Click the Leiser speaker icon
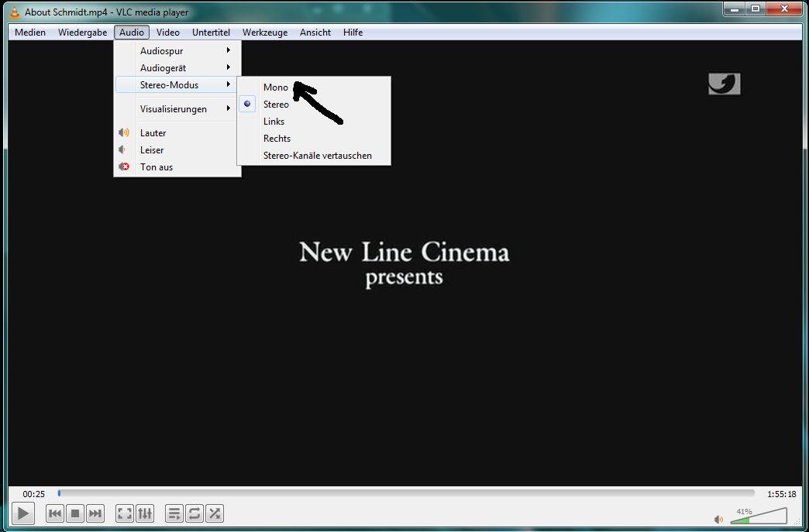Screen dimensions: 809x532 point(122,149)
